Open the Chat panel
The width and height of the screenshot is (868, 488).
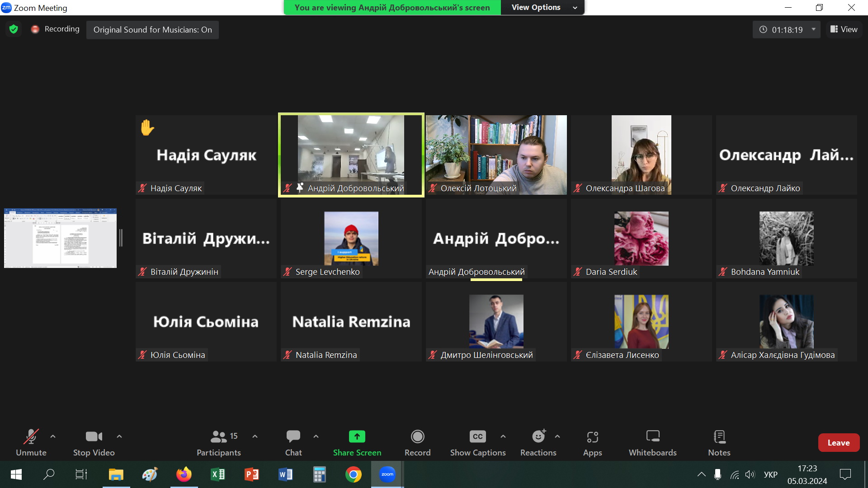[x=293, y=442]
